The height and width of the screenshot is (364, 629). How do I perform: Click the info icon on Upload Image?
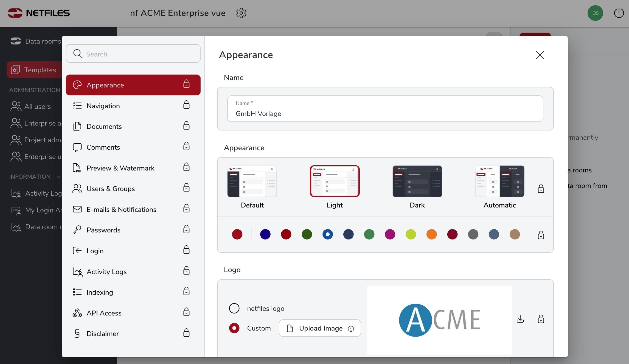coord(351,329)
